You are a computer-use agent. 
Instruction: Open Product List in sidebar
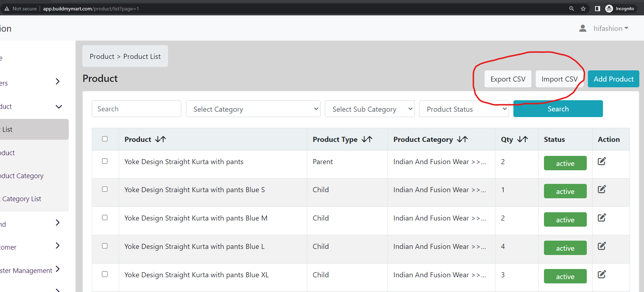[34, 129]
